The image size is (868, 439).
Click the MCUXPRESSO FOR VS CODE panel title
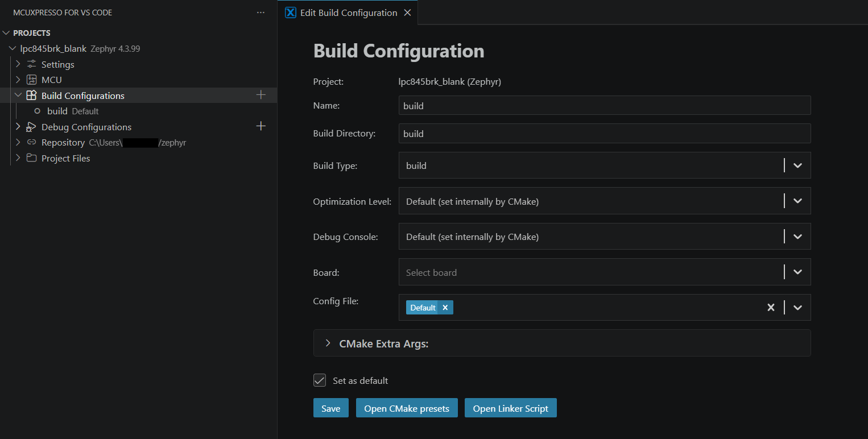click(63, 13)
